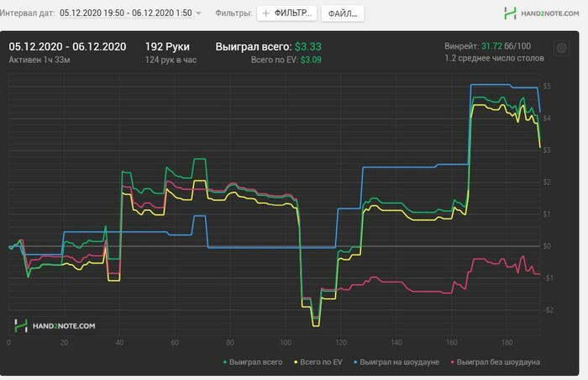The image size is (588, 380).
Task: Click the 'Активен 1ч 33м' text
Action: coord(39,60)
